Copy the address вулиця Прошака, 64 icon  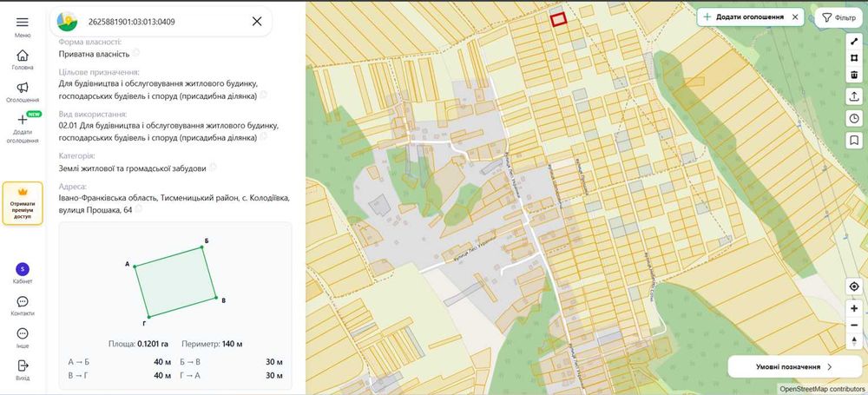coord(138,209)
